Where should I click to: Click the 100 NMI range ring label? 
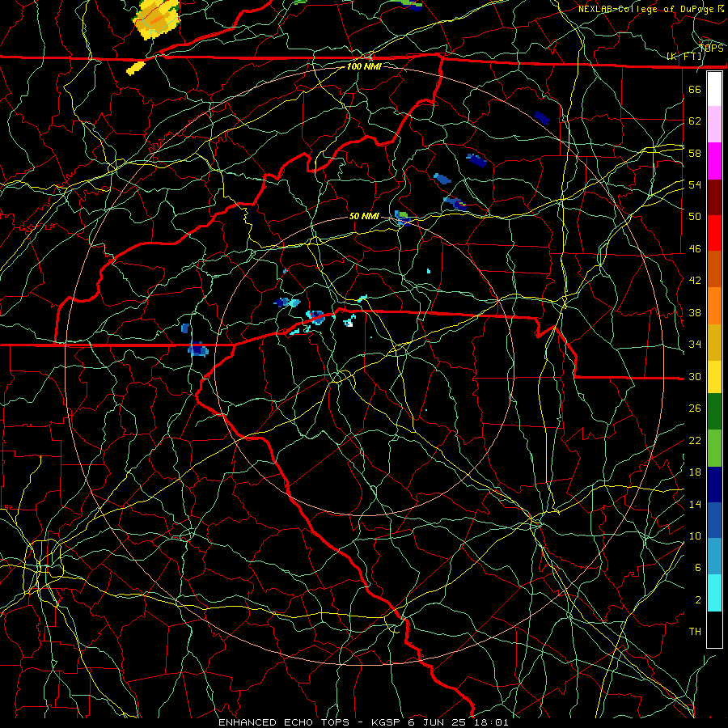tap(364, 66)
